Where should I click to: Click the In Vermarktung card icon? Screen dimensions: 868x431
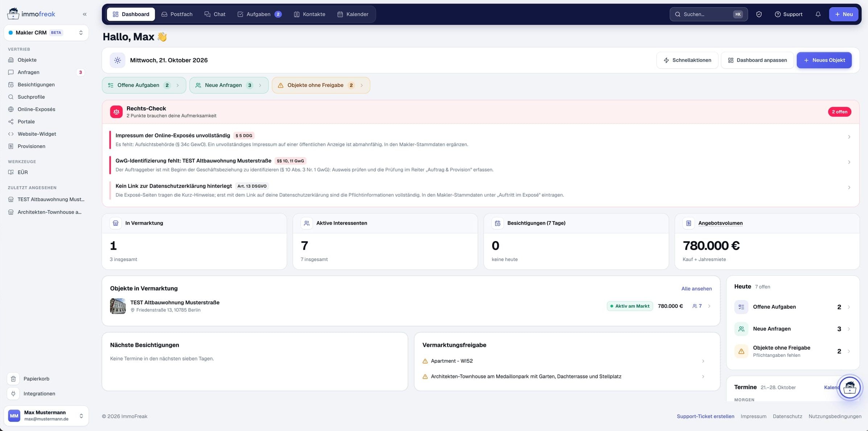[116, 223]
